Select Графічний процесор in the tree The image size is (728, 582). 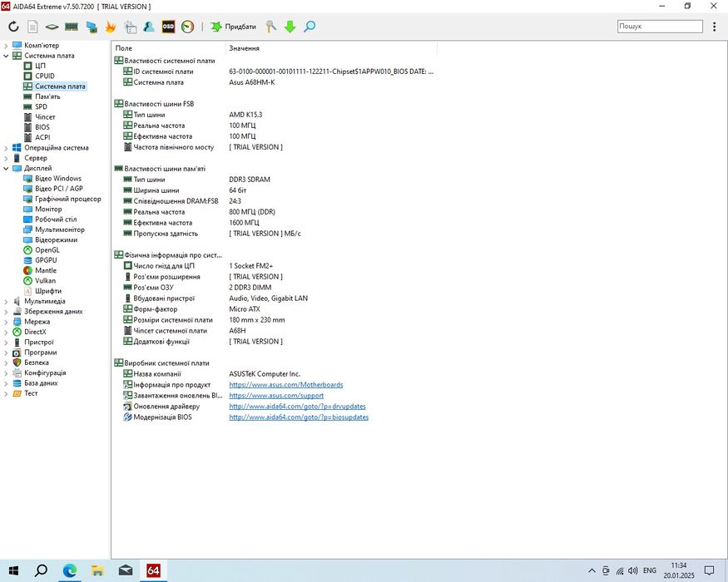point(67,199)
